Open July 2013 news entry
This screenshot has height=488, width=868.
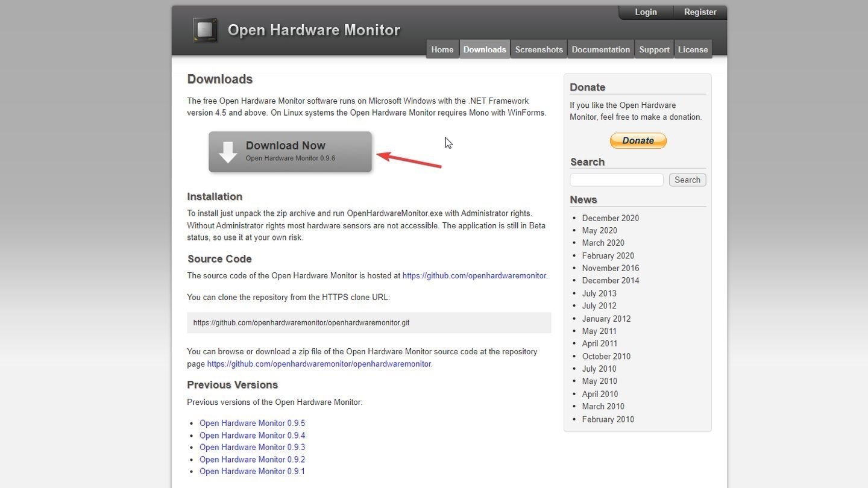point(599,293)
